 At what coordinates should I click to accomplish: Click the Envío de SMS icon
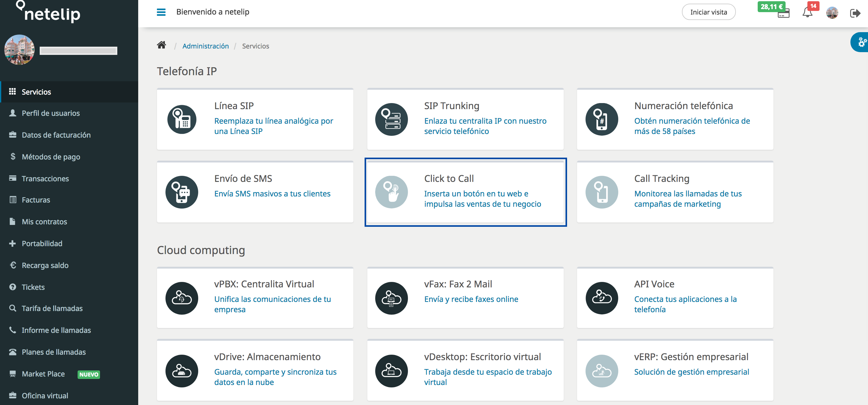pyautogui.click(x=182, y=192)
